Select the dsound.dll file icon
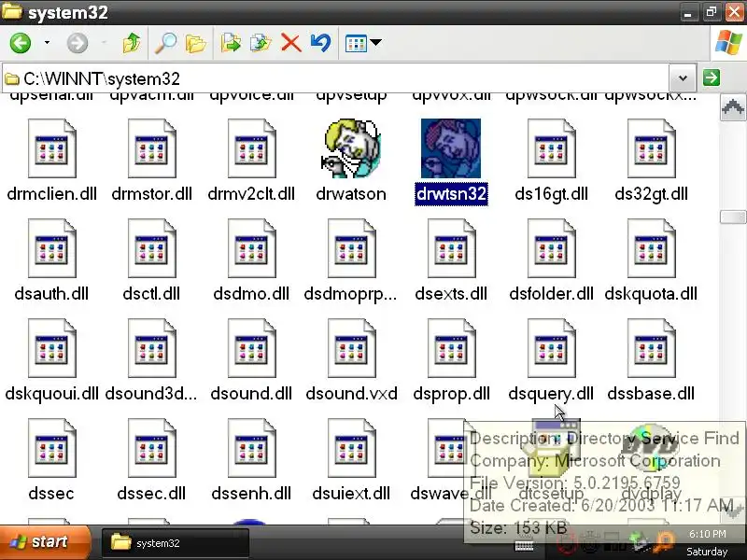The width and height of the screenshot is (747, 560). [251, 348]
